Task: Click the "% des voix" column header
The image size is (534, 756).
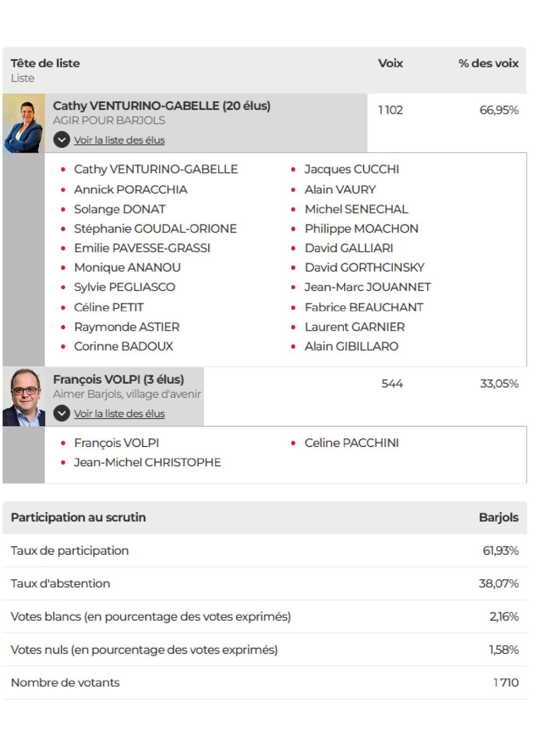Action: point(488,63)
